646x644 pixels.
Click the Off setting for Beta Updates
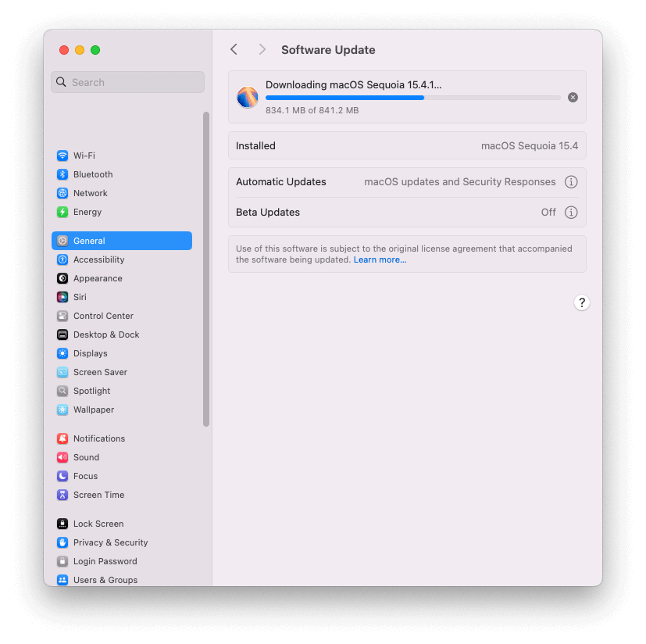coord(548,212)
